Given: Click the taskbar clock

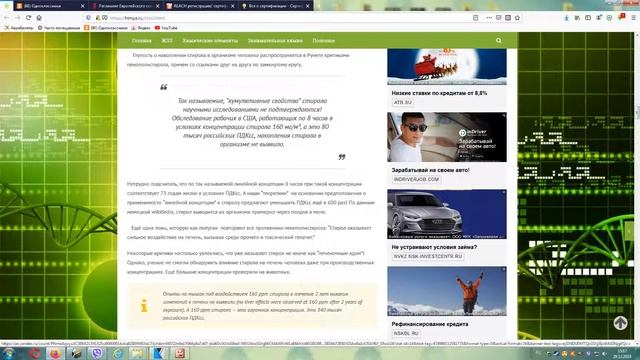Looking at the screenshot, I should point(622,353).
